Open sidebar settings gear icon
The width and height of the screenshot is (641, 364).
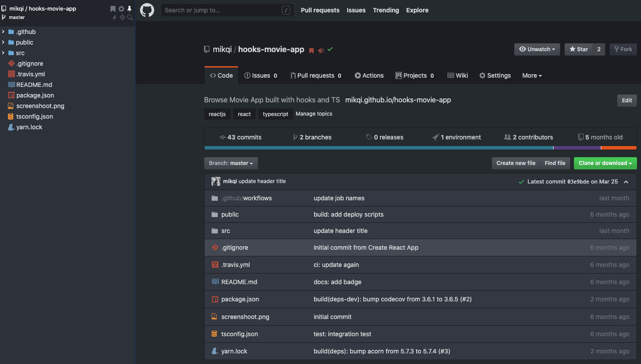pos(121,9)
